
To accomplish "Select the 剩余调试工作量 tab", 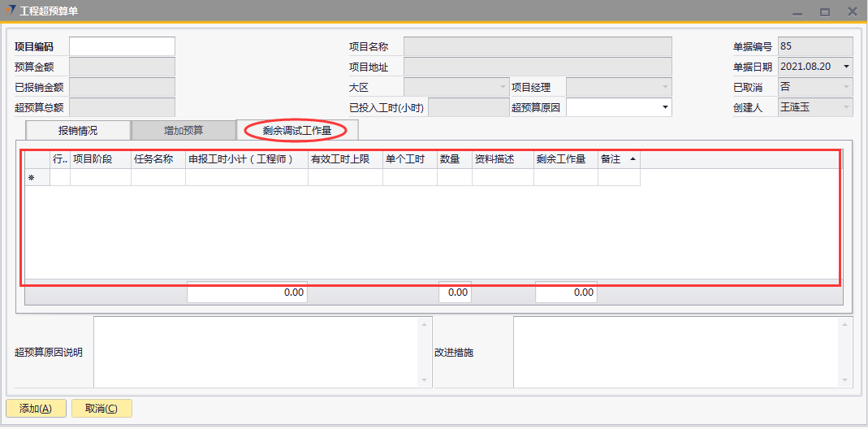I will (297, 130).
